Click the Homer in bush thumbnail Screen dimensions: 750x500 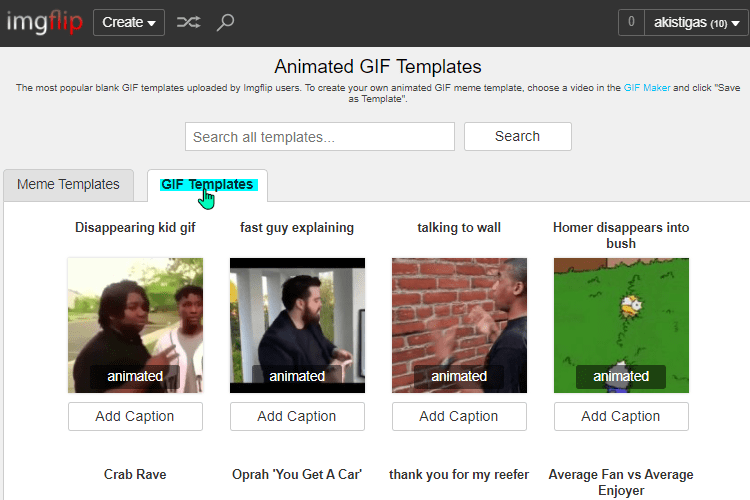tap(621, 325)
